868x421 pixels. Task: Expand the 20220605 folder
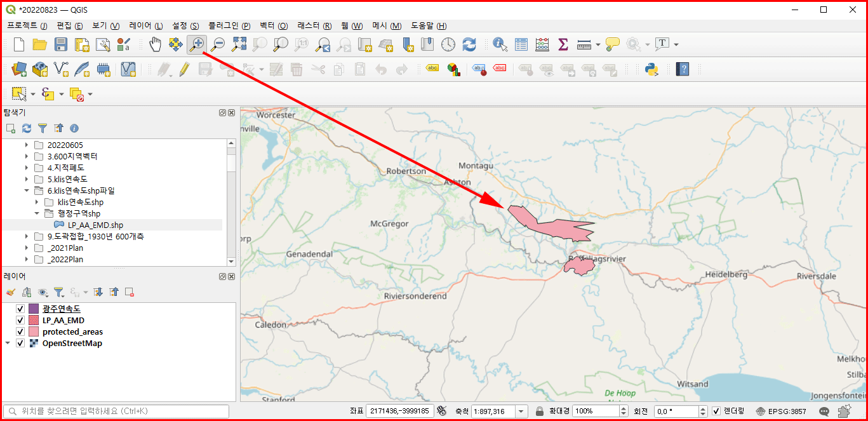coord(27,145)
